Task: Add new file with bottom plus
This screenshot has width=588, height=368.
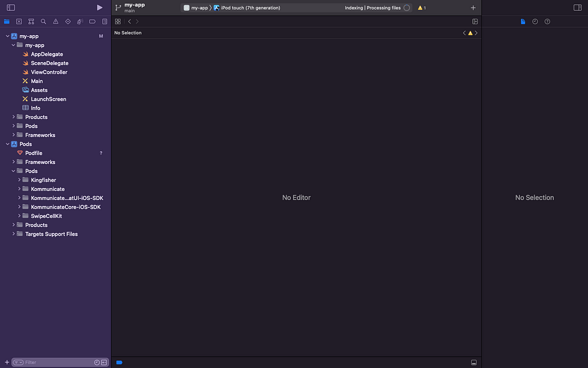Action: coord(7,362)
